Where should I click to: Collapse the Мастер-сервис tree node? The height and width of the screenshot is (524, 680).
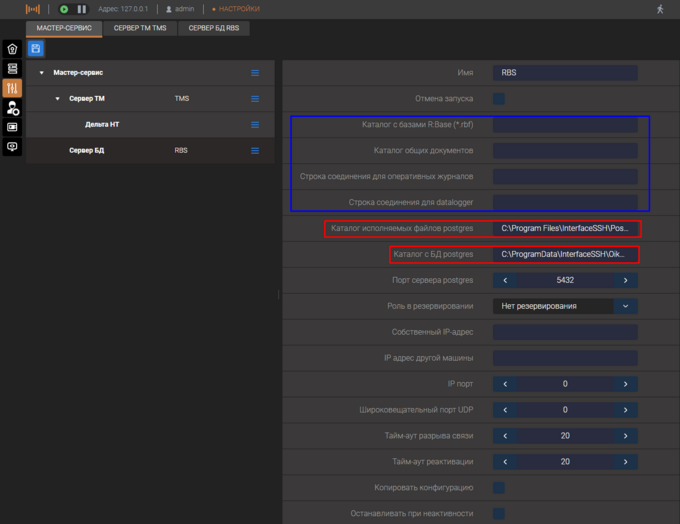coord(42,73)
